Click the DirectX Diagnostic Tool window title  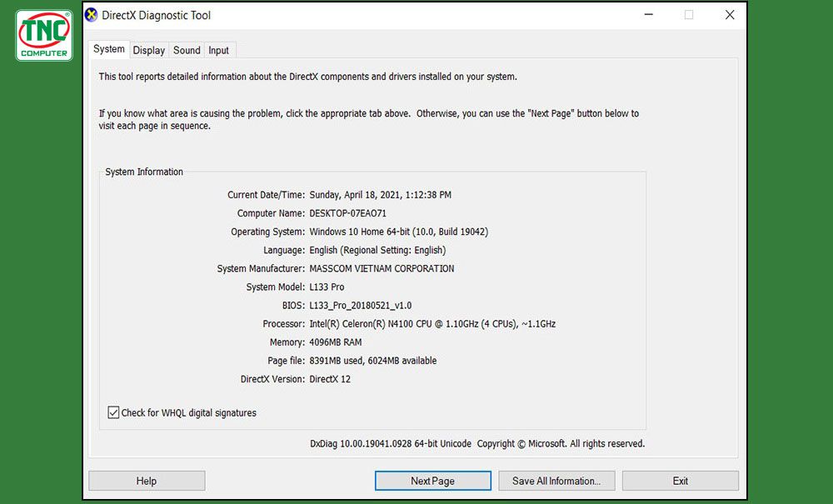pyautogui.click(x=157, y=15)
